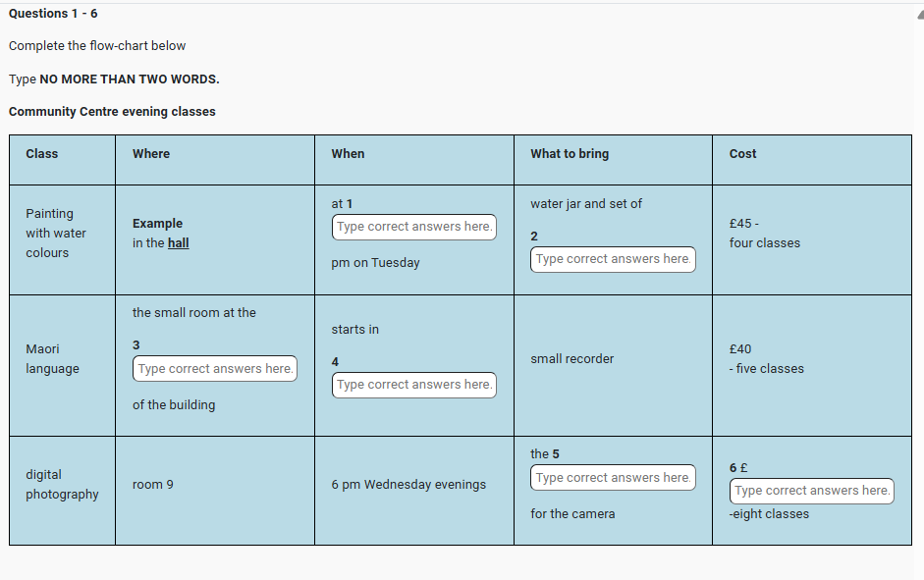The width and height of the screenshot is (924, 580).
Task: Click the "Cost" column header
Action: [x=742, y=154]
